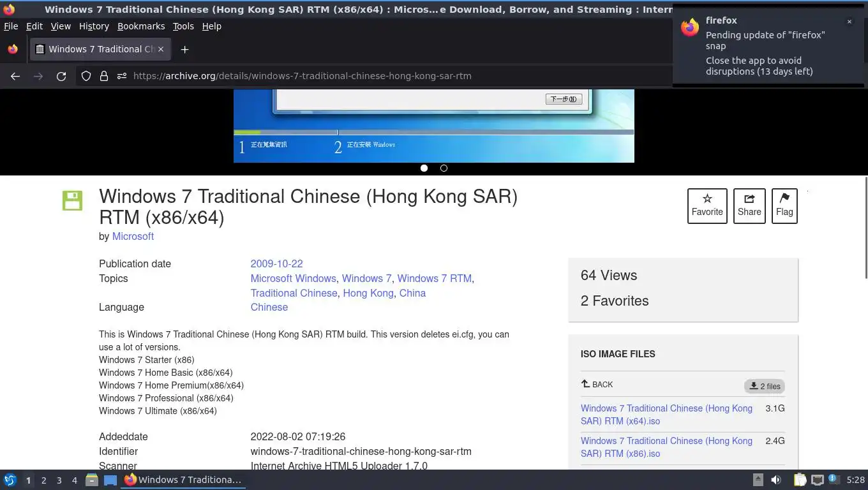Favorite this item with the star button

point(707,205)
